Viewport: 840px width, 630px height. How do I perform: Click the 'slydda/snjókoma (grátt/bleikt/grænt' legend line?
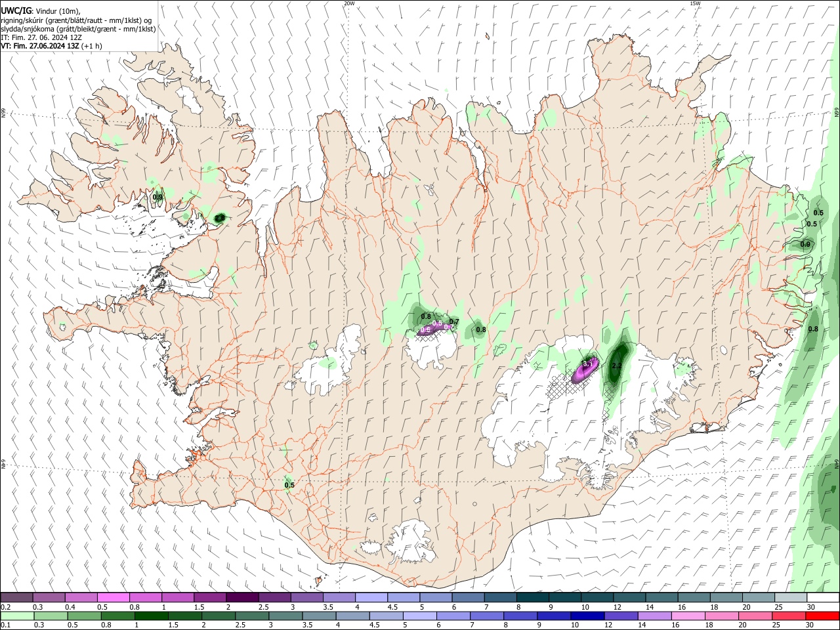point(78,29)
